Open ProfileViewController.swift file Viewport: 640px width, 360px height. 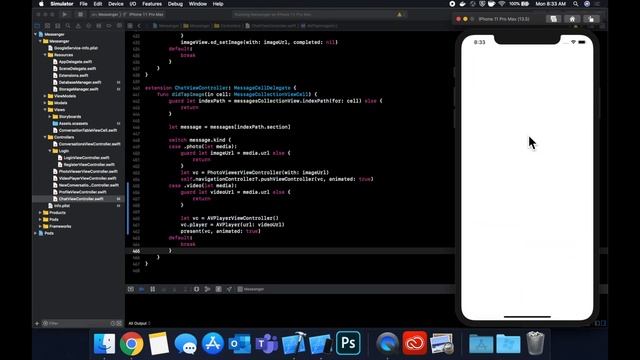click(x=82, y=192)
